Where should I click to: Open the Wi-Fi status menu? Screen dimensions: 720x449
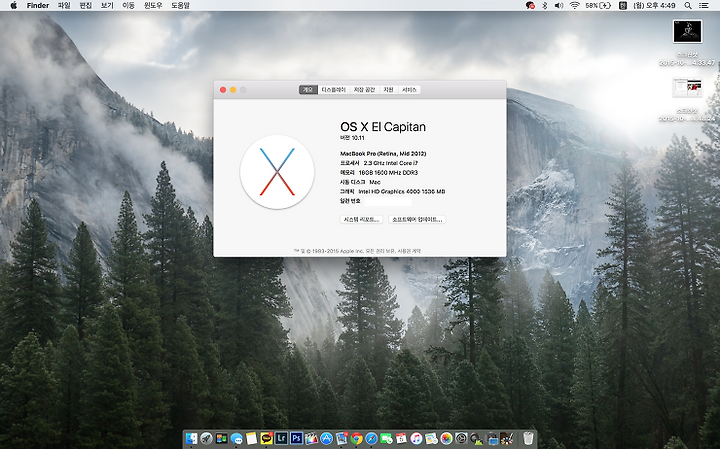click(x=574, y=6)
